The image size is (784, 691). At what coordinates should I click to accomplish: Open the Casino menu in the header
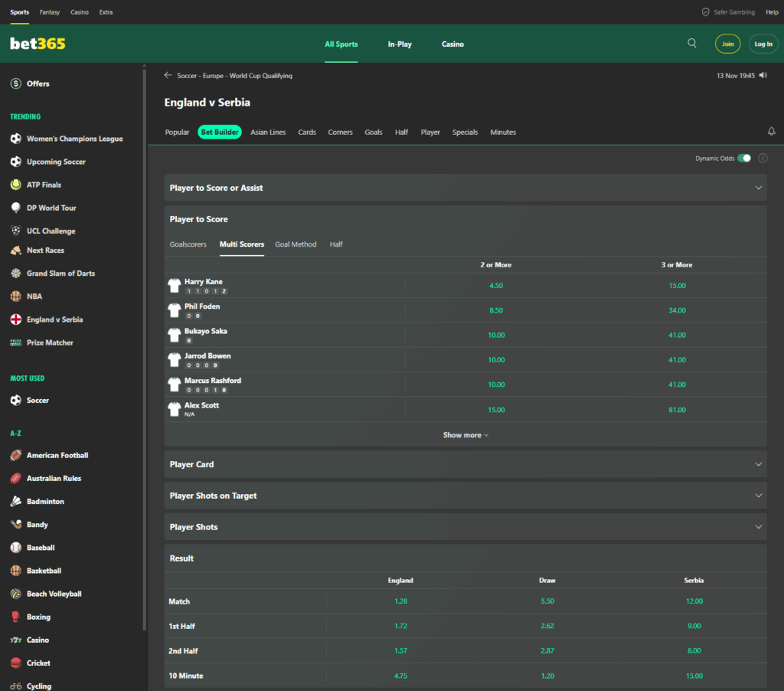pyautogui.click(x=452, y=44)
